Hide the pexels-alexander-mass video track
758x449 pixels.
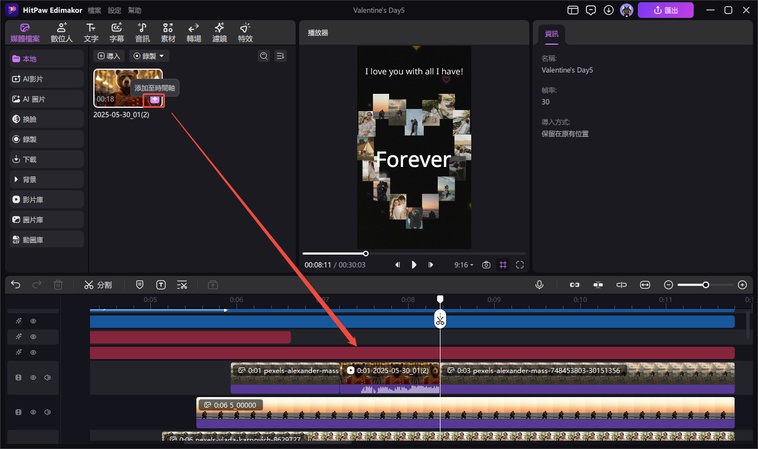click(x=33, y=377)
